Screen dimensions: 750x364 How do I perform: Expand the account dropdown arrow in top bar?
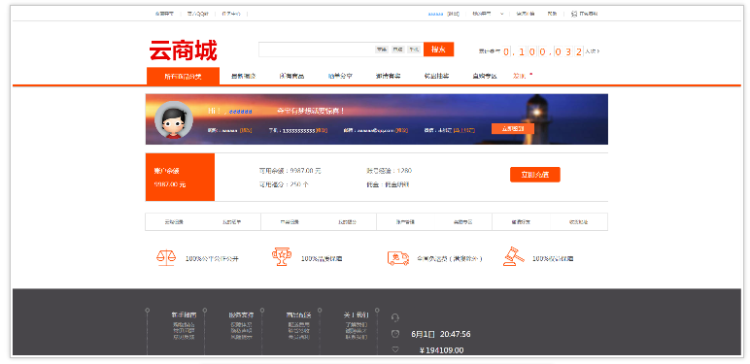coord(502,14)
